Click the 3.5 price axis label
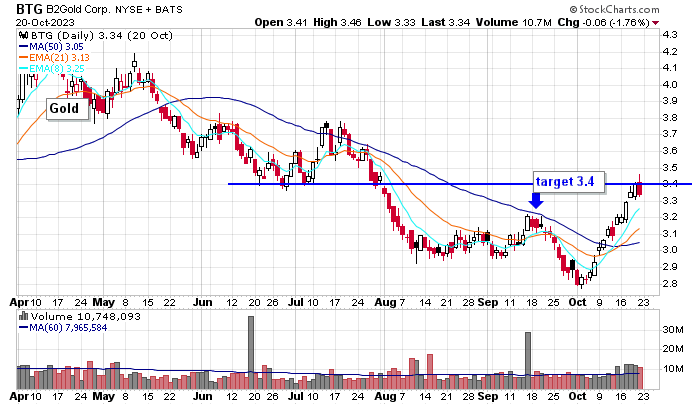The height and width of the screenshot is (405, 700). pos(670,167)
